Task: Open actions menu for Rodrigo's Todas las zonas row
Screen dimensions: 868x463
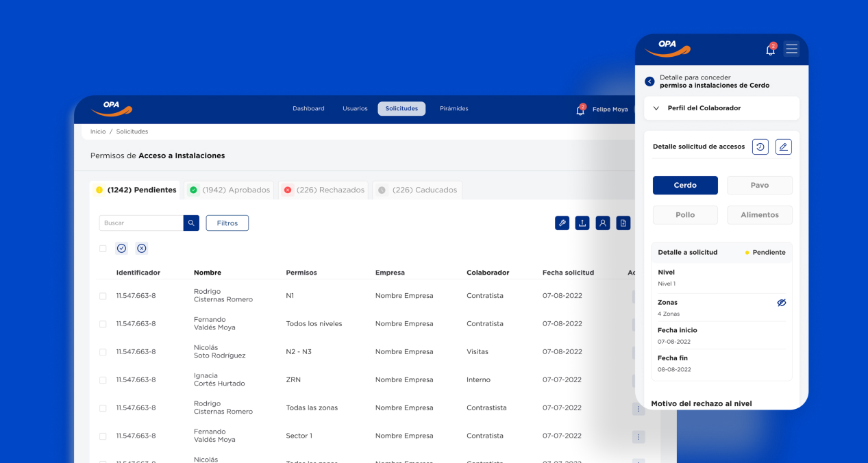Action: pos(638,409)
